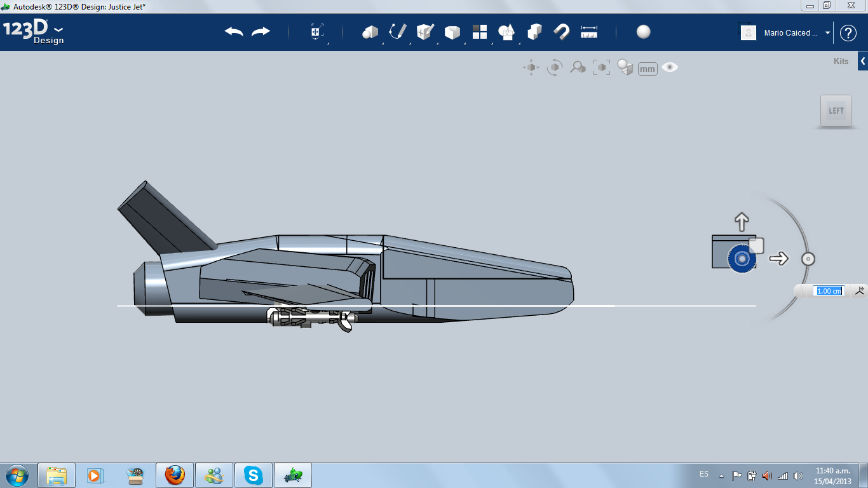Activate the Zoom navigation tool
868x488 pixels.
coord(578,67)
